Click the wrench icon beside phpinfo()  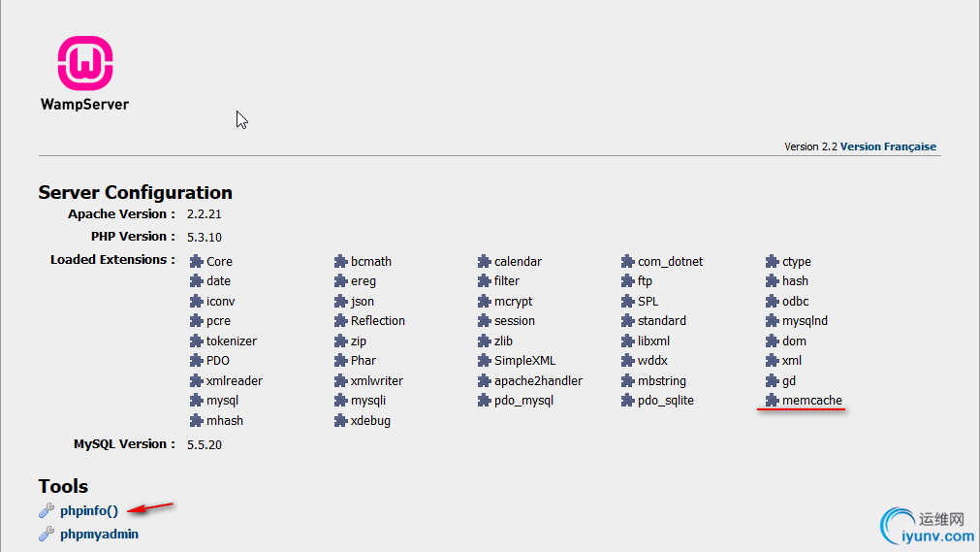[x=47, y=511]
